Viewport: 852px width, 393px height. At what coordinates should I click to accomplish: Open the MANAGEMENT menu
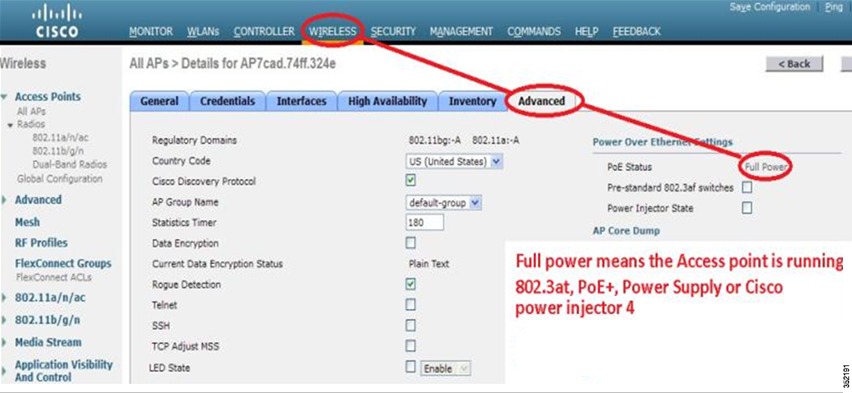point(461,32)
